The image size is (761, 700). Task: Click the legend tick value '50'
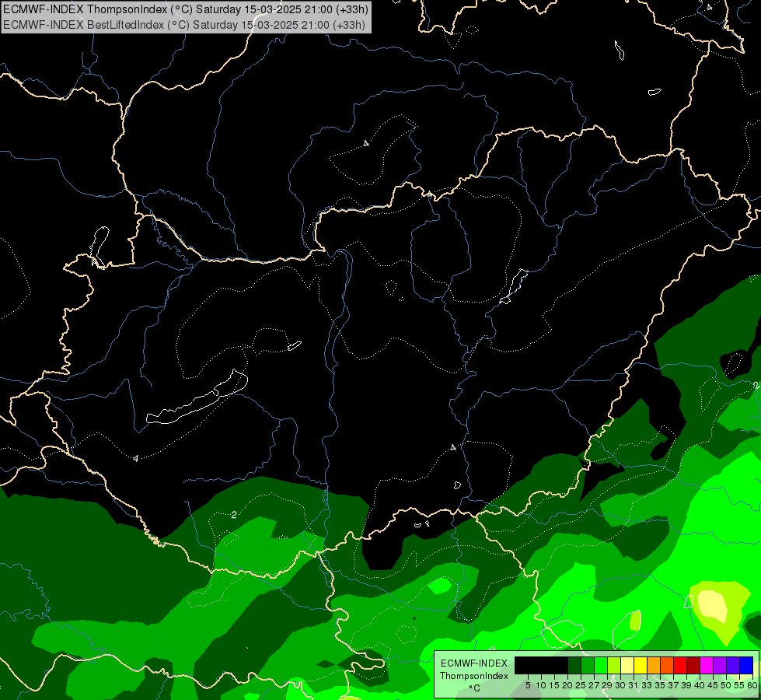click(726, 685)
